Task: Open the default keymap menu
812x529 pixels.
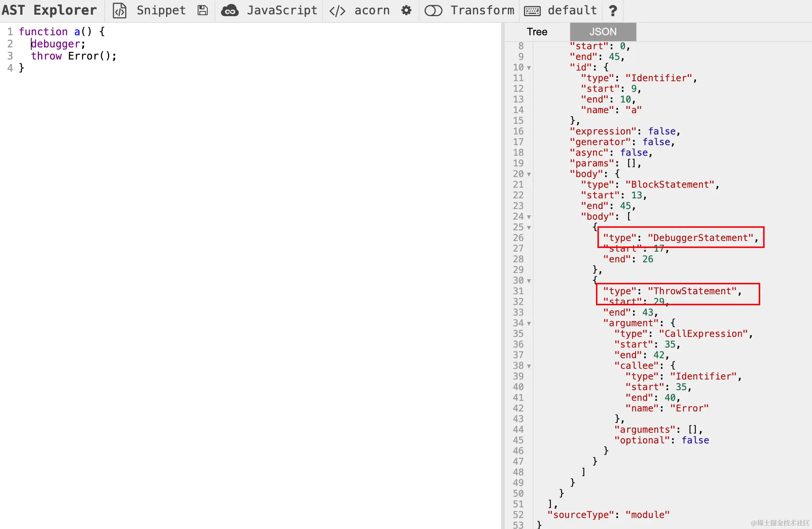Action: (572, 11)
